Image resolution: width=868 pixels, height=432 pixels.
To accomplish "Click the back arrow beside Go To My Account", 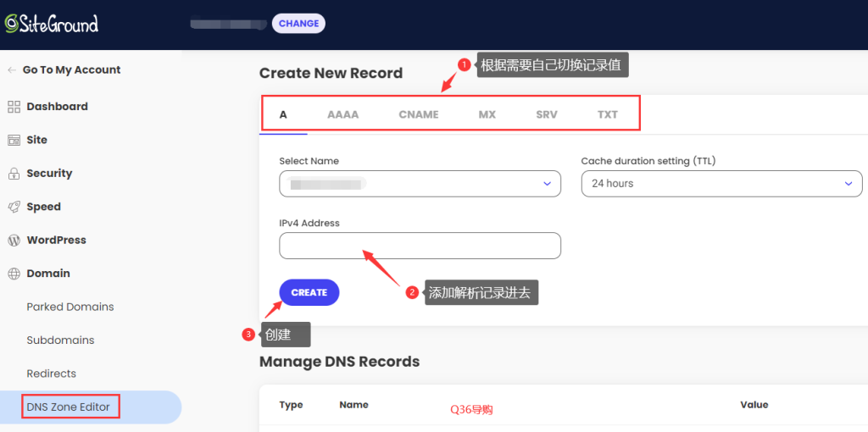I will [x=12, y=70].
